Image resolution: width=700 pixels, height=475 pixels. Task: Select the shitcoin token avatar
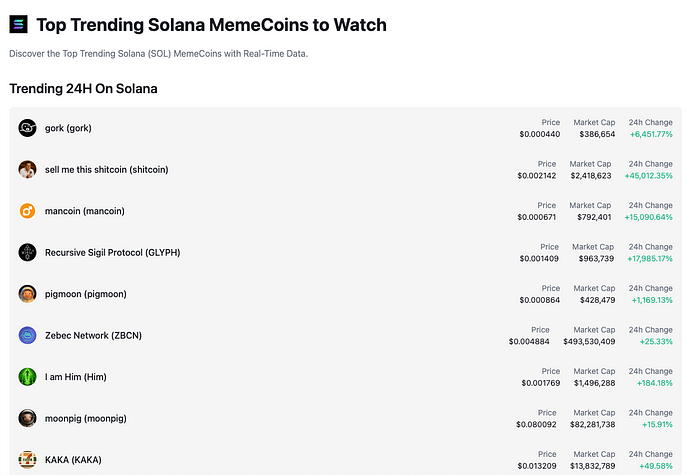tap(27, 170)
